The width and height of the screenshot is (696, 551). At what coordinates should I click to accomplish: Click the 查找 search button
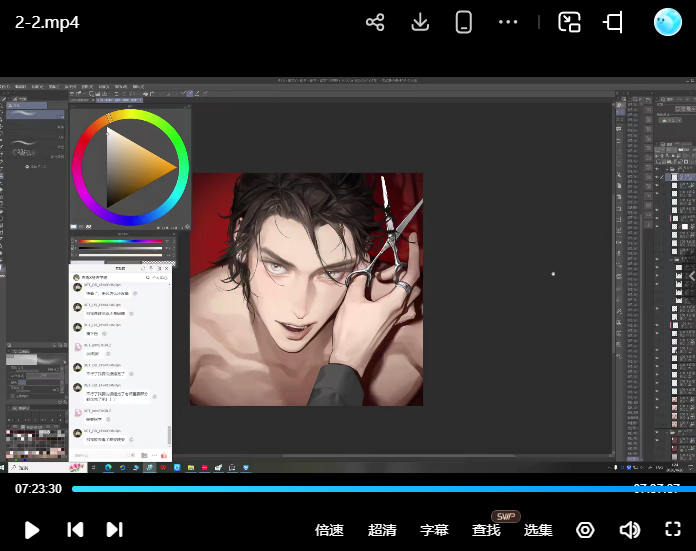pos(486,530)
